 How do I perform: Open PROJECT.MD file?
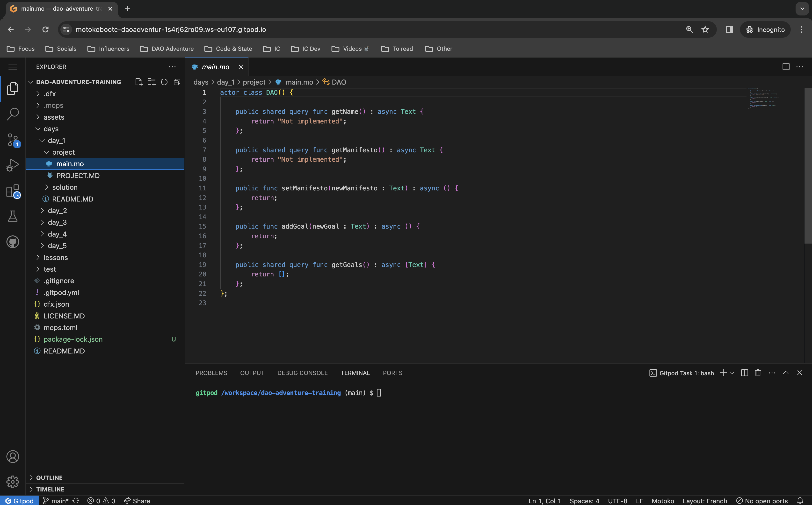tap(105, 176)
